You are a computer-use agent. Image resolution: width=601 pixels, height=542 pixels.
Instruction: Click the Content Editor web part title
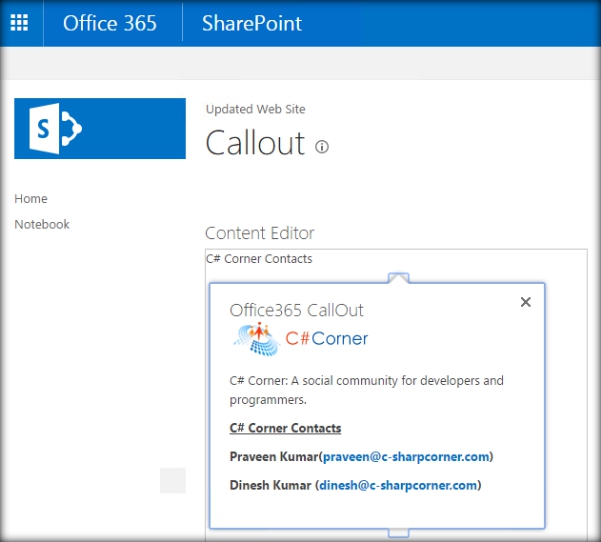(259, 233)
